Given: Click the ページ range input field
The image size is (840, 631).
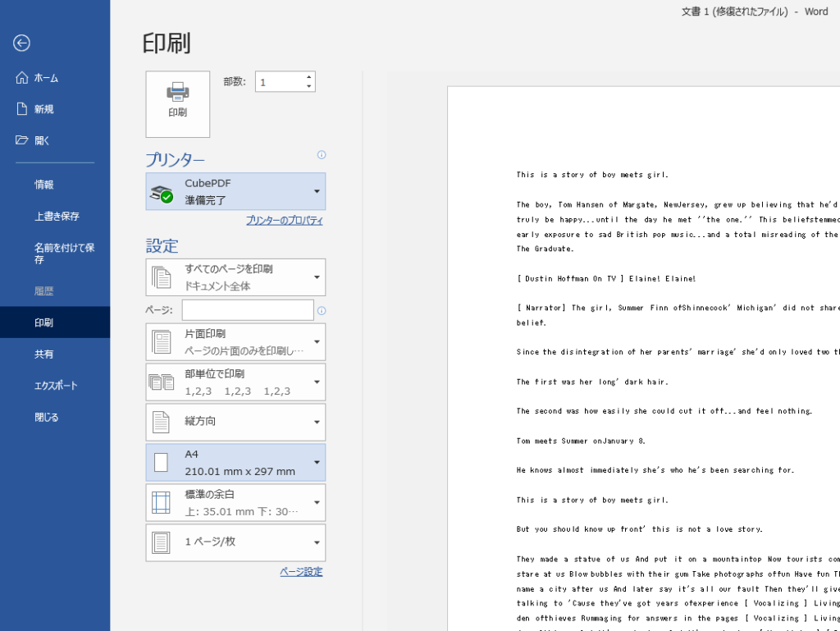Looking at the screenshot, I should tap(248, 310).
